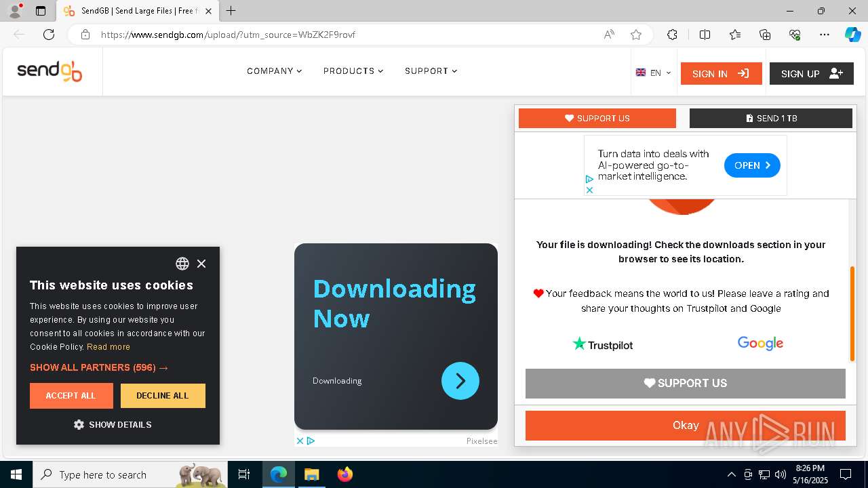Click ACCEPT ALL cookies

71,396
